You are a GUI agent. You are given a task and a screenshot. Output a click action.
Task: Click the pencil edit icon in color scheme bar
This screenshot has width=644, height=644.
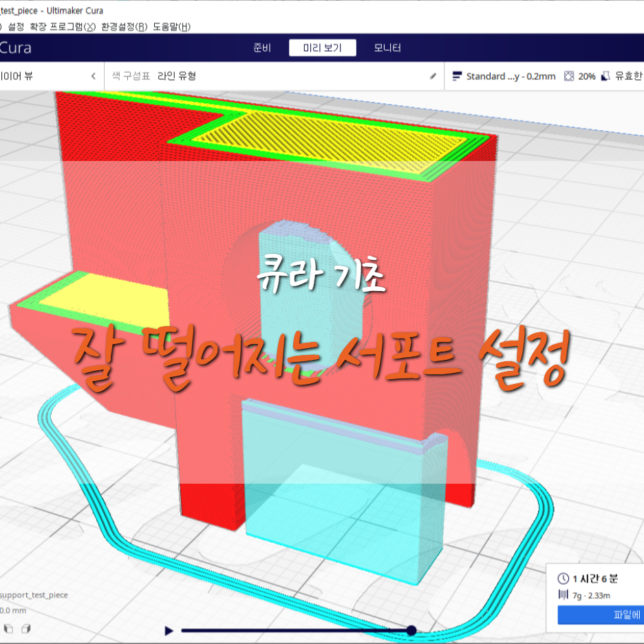tap(433, 76)
